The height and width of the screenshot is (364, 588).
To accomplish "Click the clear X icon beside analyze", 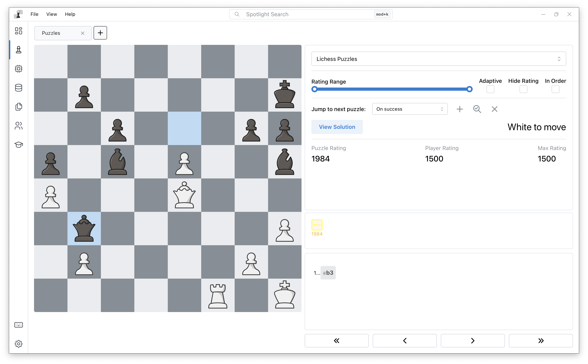I will point(494,109).
